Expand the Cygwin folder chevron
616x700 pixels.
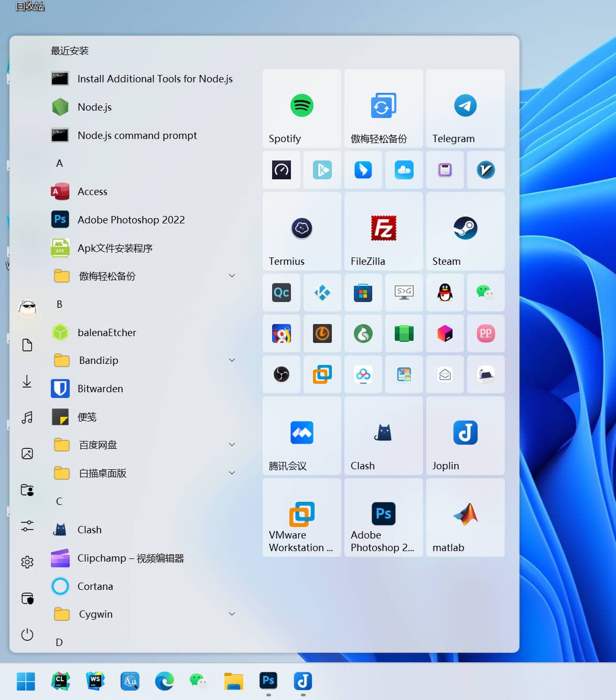(x=232, y=614)
